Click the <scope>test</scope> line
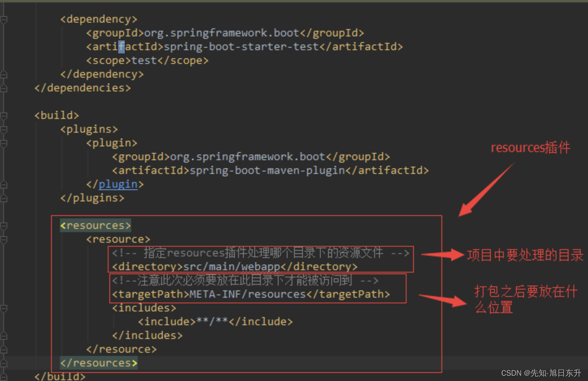This screenshot has width=588, height=381. pos(147,60)
